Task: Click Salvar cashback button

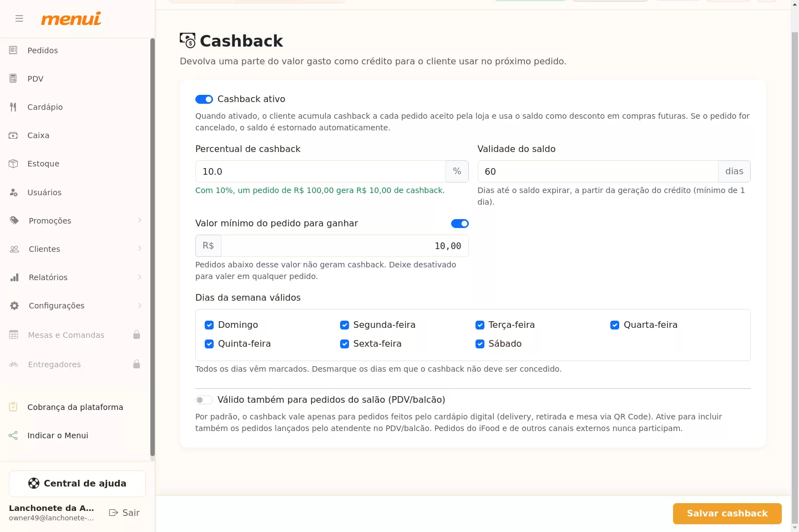Action: point(727,514)
